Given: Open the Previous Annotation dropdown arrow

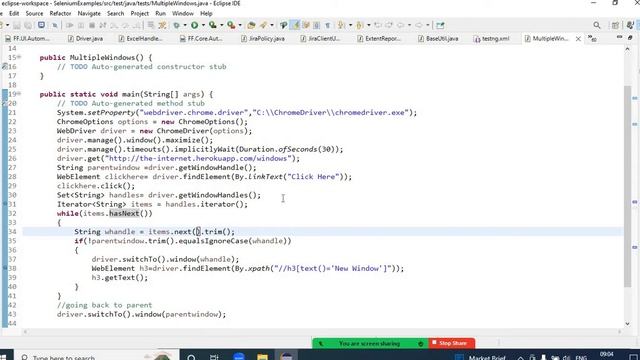Looking at the screenshot, I should (369, 25).
